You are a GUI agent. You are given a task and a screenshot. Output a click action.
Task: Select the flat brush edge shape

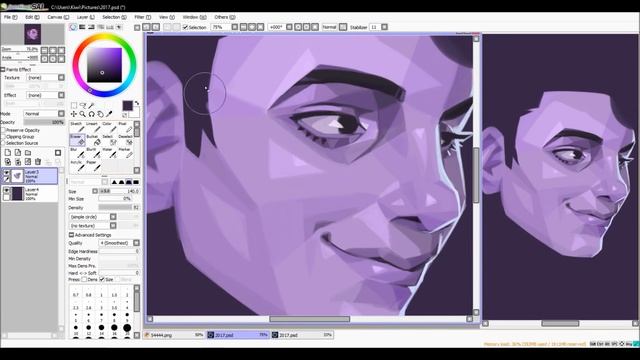click(x=136, y=182)
